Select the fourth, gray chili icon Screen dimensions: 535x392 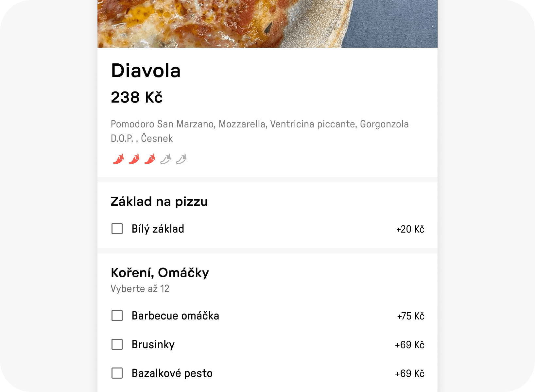point(165,159)
